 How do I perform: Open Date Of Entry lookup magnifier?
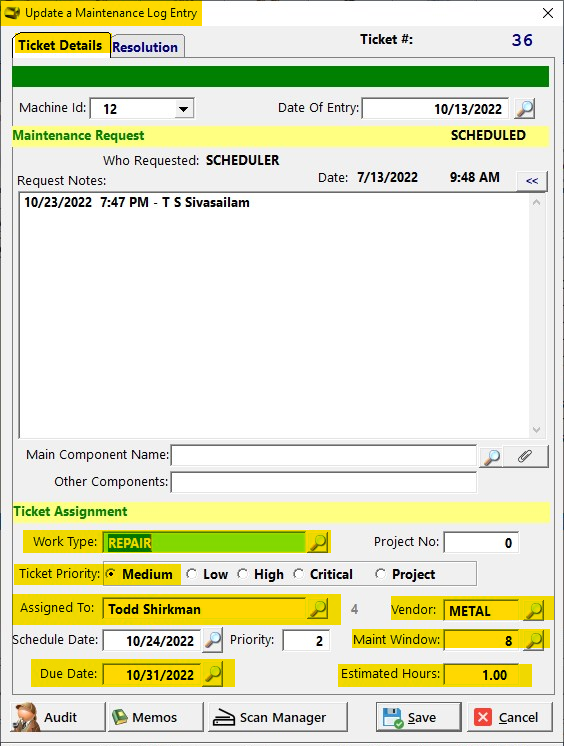[x=525, y=108]
